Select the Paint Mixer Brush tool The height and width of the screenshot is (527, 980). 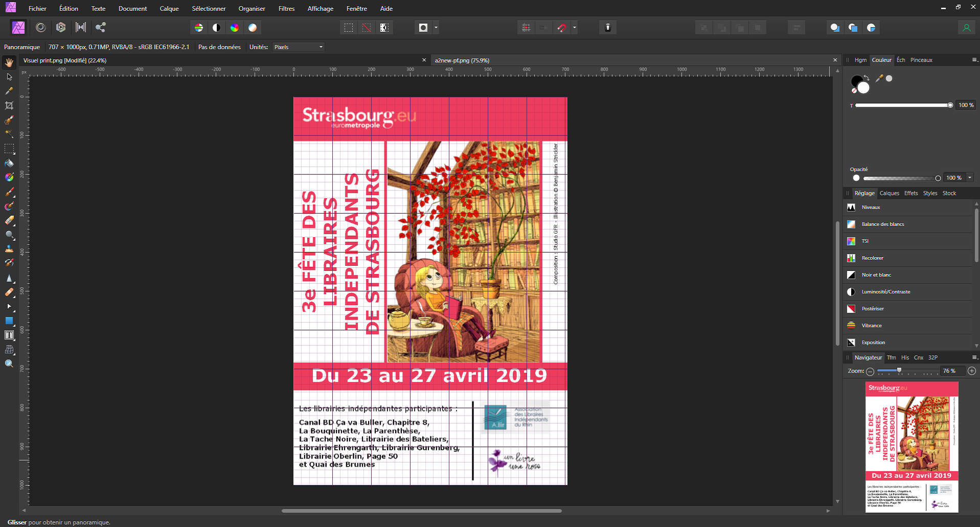pyautogui.click(x=9, y=207)
